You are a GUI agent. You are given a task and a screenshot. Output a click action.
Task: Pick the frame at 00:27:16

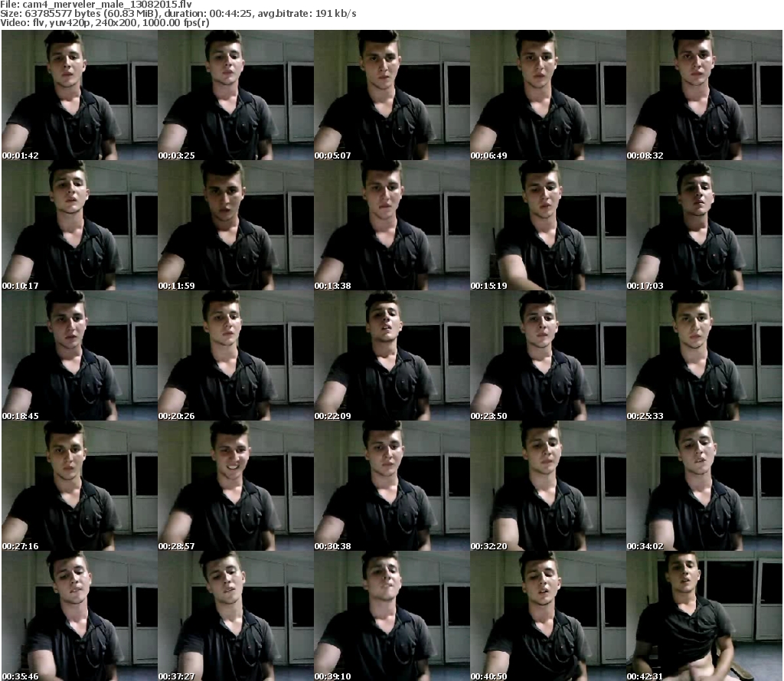(80, 486)
